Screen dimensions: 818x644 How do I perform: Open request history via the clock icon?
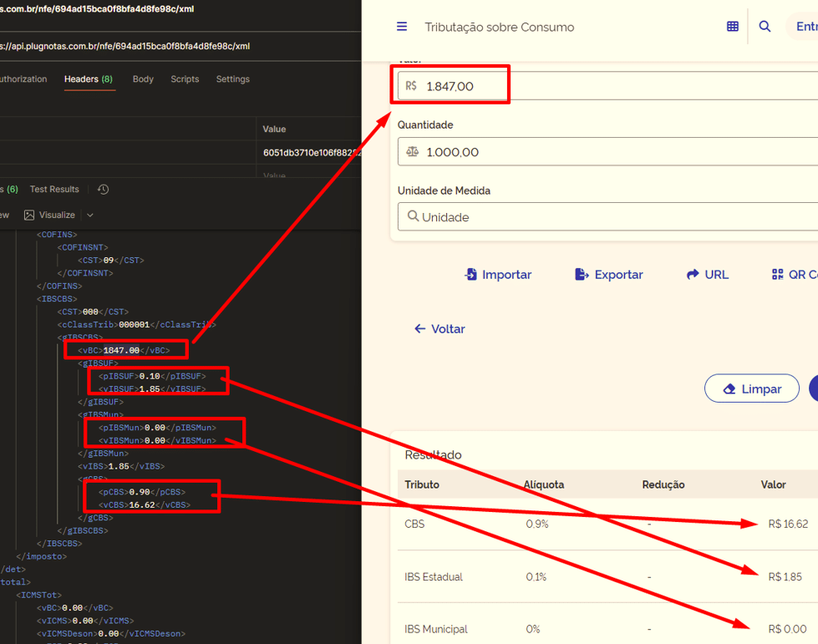103,189
